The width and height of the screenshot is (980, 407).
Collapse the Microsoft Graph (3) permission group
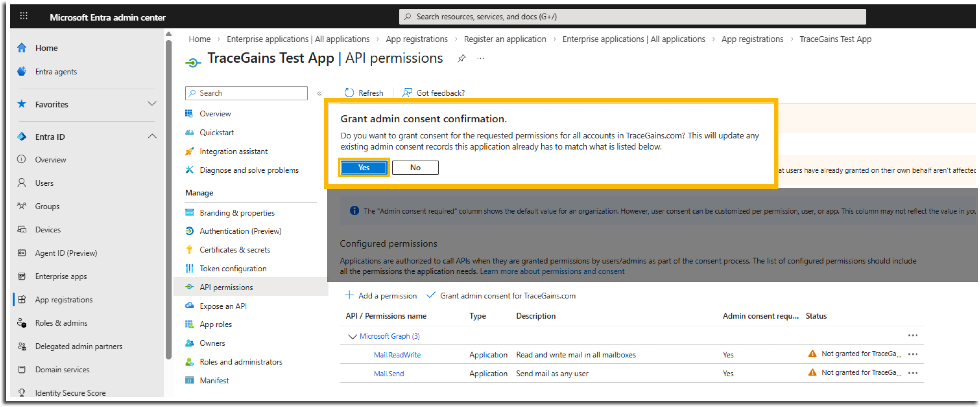coord(352,336)
